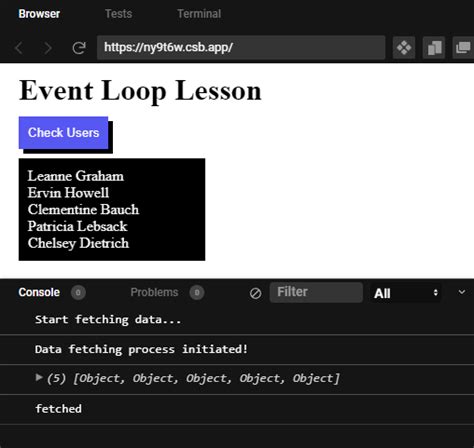Viewport: 474px width, 448px height.
Task: Click the Event Loop Lesson heading
Action: pos(140,91)
